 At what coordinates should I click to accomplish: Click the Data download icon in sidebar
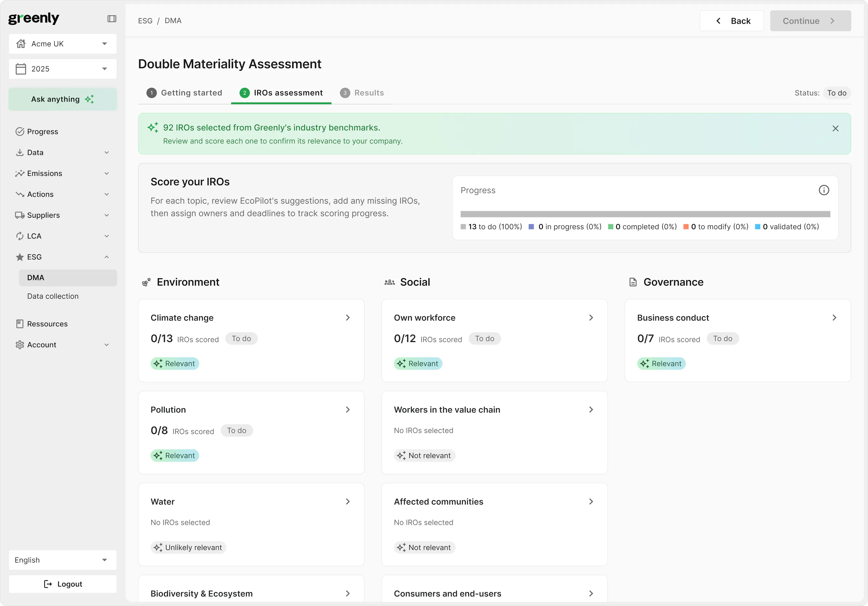(x=20, y=152)
